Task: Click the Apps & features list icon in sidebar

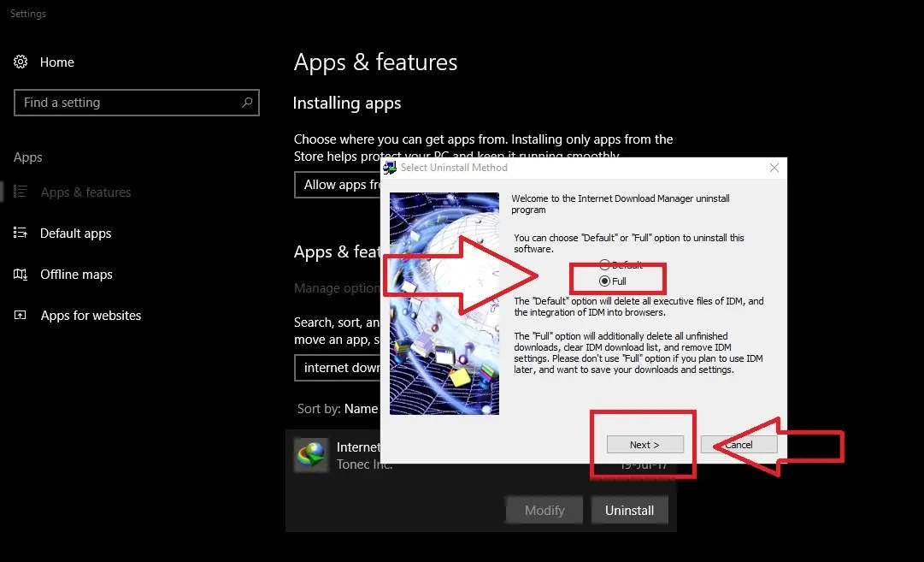Action: (x=21, y=192)
